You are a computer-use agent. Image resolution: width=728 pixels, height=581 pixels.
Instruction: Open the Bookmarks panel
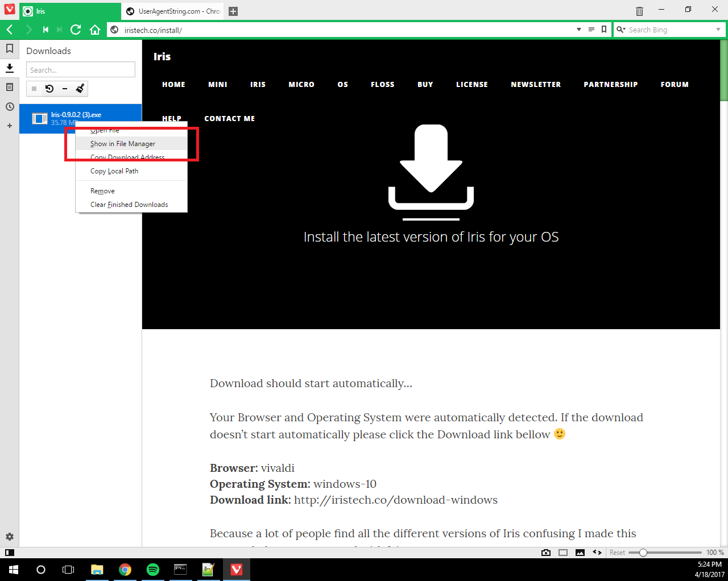tap(10, 49)
